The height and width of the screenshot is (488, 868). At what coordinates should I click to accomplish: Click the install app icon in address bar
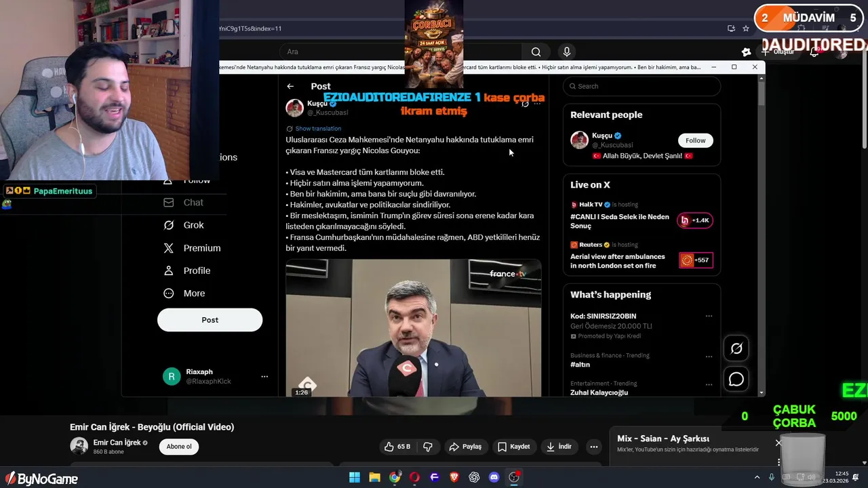[731, 28]
